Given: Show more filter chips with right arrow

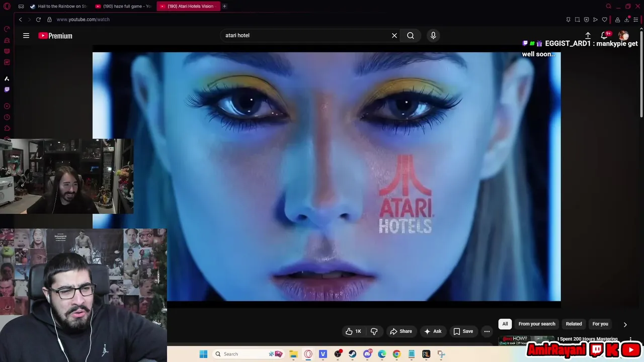Looking at the screenshot, I should pos(625,324).
